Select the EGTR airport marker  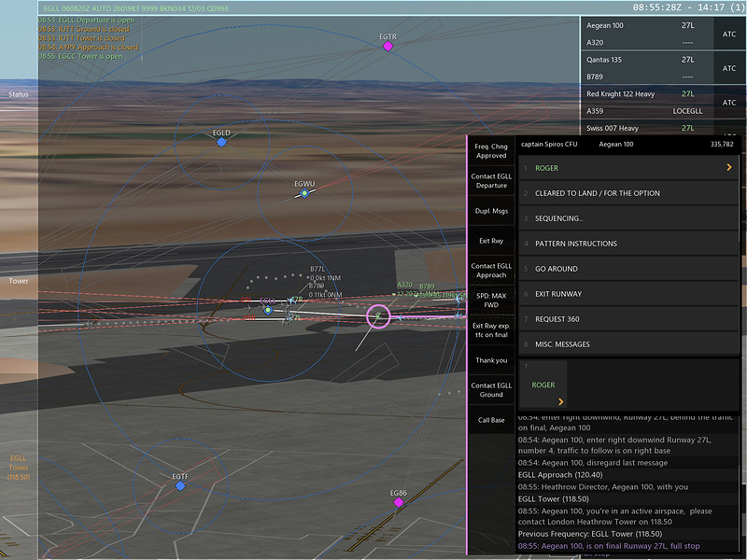click(x=388, y=46)
